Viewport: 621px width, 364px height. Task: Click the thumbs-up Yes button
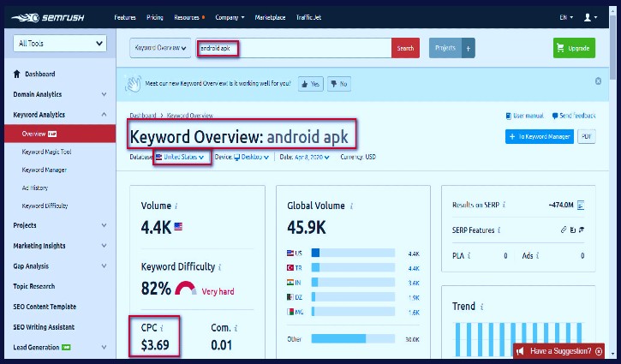pos(310,84)
